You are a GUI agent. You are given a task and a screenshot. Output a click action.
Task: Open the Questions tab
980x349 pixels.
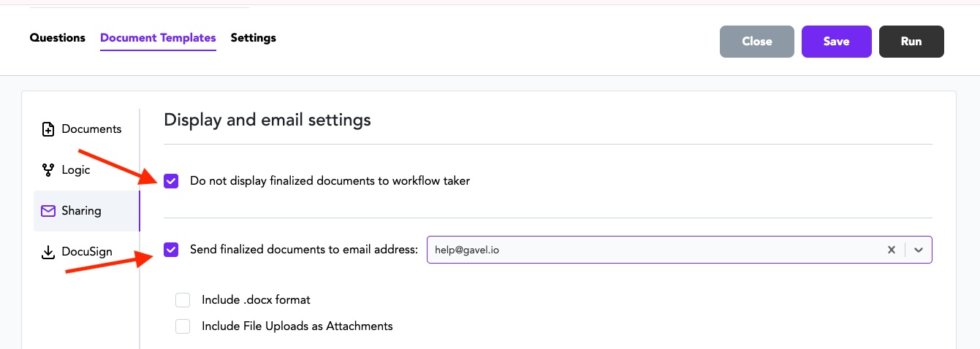pos(57,38)
